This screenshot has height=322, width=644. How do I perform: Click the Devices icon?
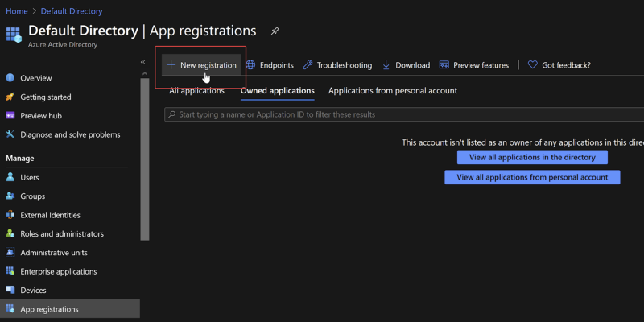pyautogui.click(x=10, y=290)
